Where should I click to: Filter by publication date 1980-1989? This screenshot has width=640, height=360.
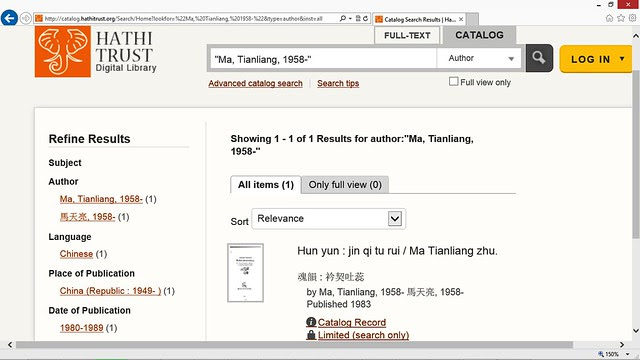82,328
